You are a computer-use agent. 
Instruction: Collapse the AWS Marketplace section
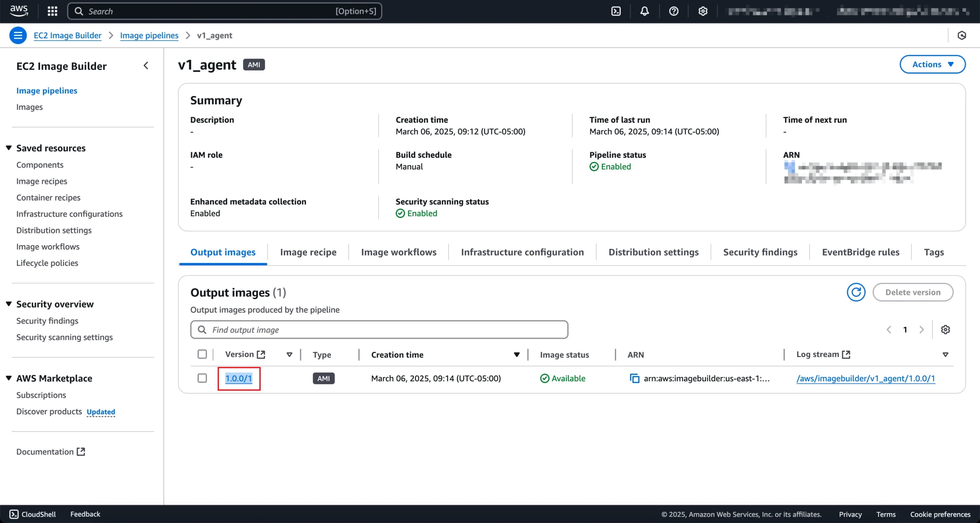9,378
